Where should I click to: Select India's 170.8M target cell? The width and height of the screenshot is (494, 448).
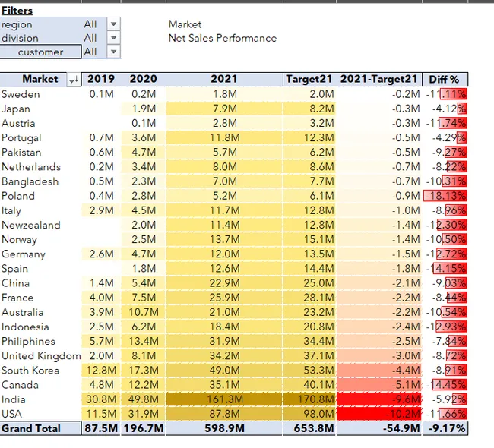click(x=309, y=399)
